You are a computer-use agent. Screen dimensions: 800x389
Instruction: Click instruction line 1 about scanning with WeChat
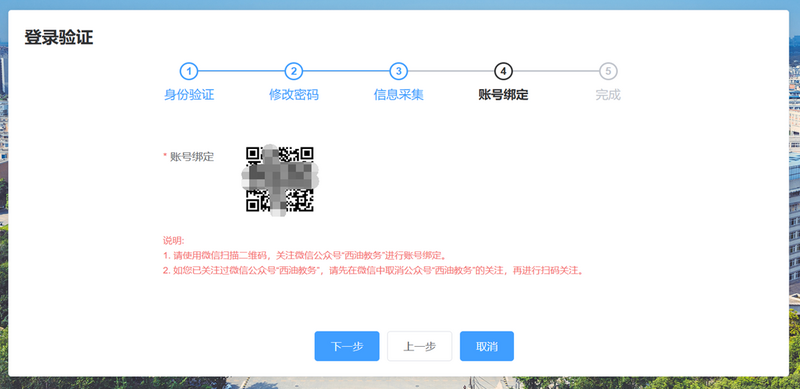(305, 255)
